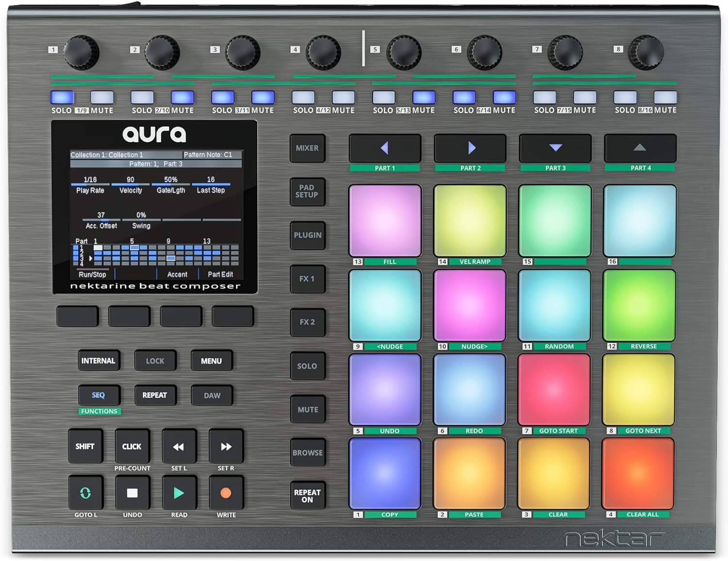
Task: Click the down arrow for PART 3
Action: [x=554, y=148]
